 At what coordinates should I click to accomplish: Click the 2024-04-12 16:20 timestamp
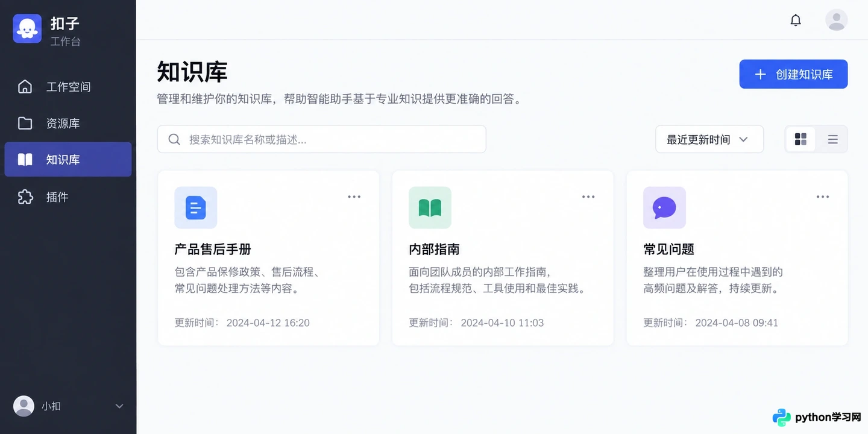[268, 323]
